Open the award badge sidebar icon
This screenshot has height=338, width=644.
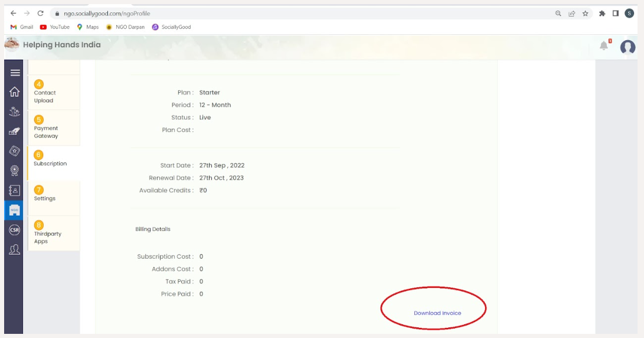pyautogui.click(x=14, y=170)
